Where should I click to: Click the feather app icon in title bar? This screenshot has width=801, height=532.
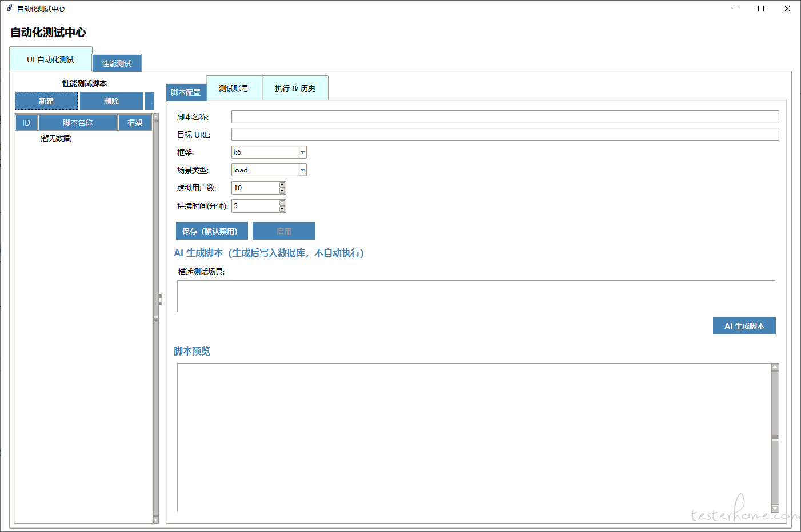pyautogui.click(x=9, y=9)
